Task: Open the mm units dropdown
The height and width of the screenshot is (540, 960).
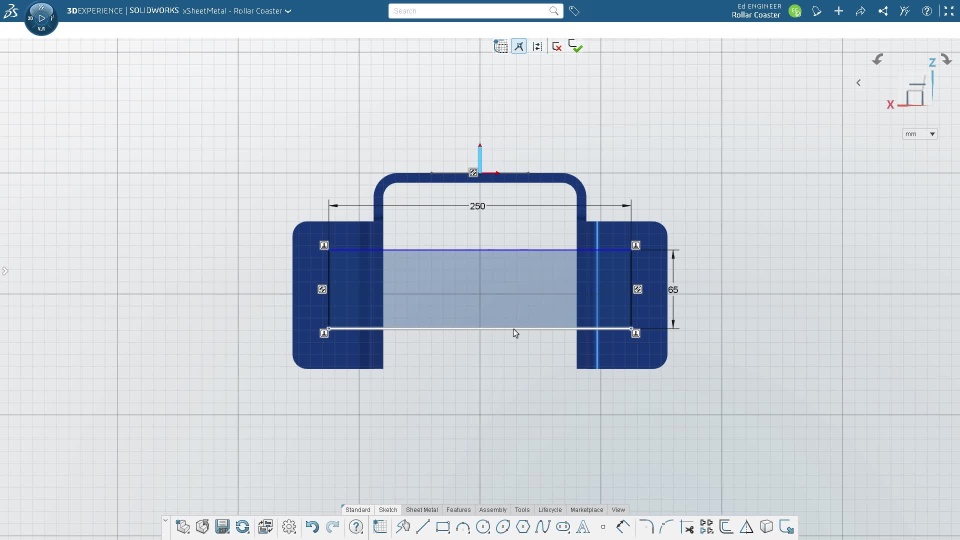Action: pos(920,133)
